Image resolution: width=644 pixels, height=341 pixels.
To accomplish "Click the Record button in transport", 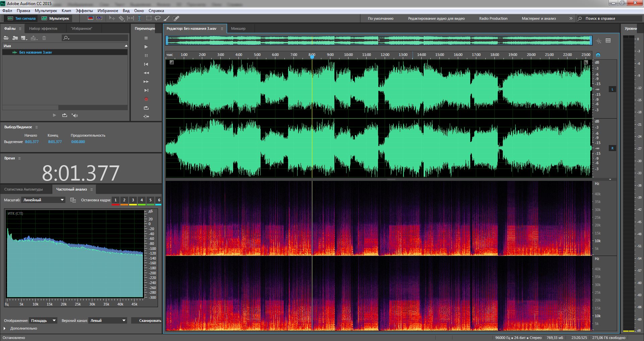I will 146,99.
